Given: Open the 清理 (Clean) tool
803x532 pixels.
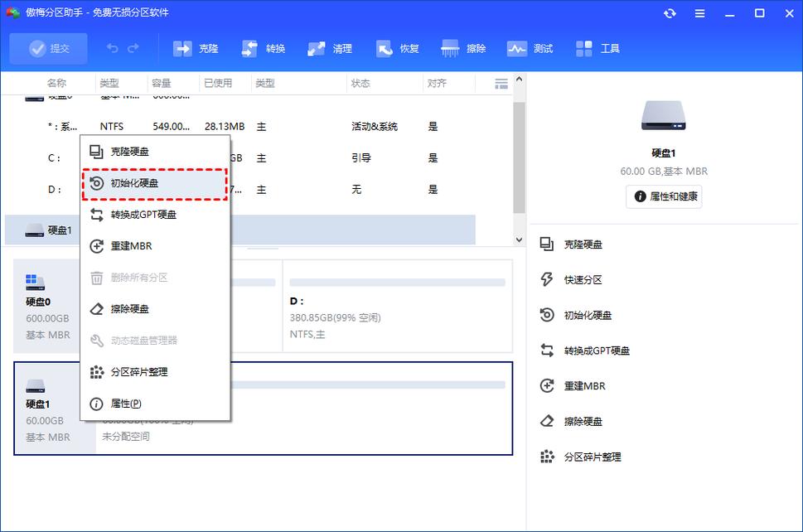Looking at the screenshot, I should [330, 48].
